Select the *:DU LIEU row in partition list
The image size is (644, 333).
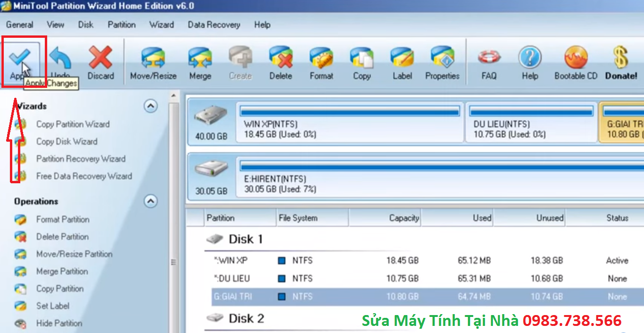(x=427, y=279)
